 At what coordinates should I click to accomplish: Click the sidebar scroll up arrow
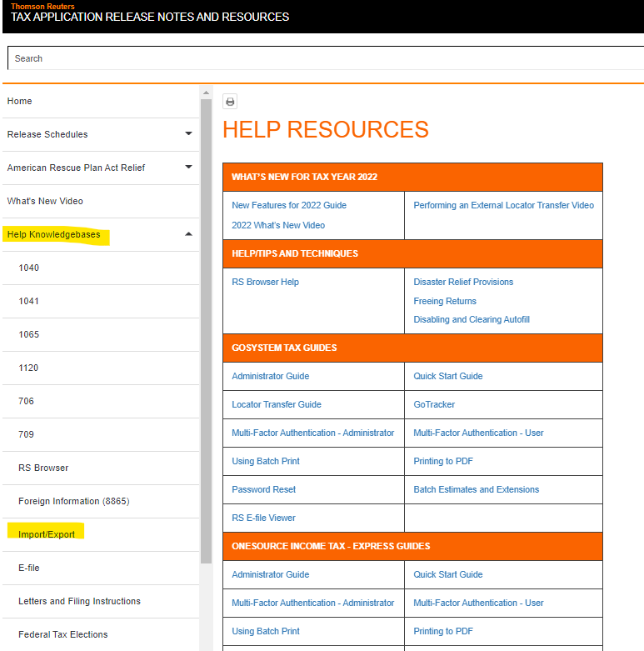[207, 93]
